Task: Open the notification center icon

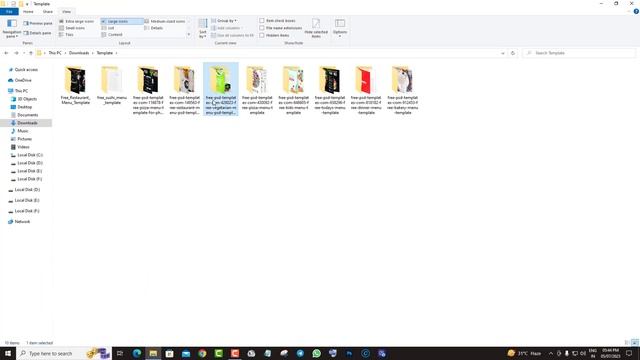Action: point(629,353)
